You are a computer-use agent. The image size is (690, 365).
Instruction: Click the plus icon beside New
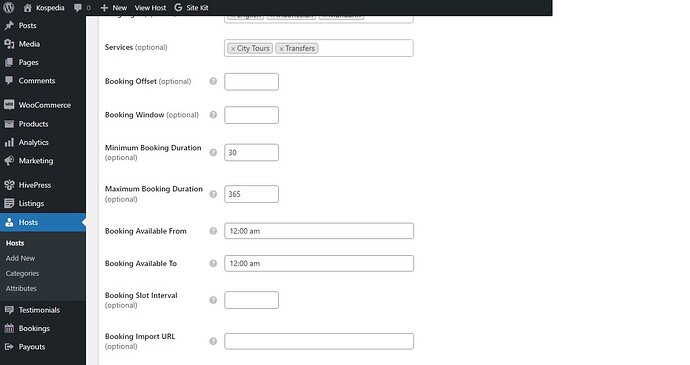[x=104, y=8]
